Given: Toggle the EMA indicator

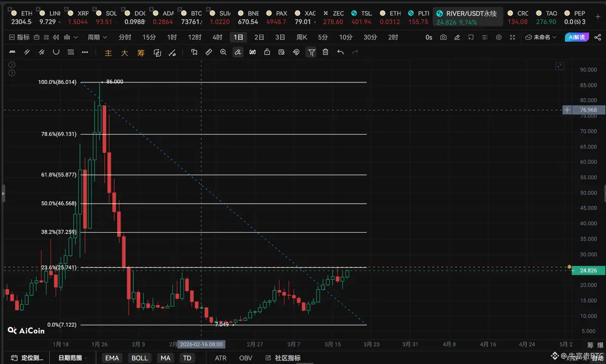Looking at the screenshot, I should (112, 358).
